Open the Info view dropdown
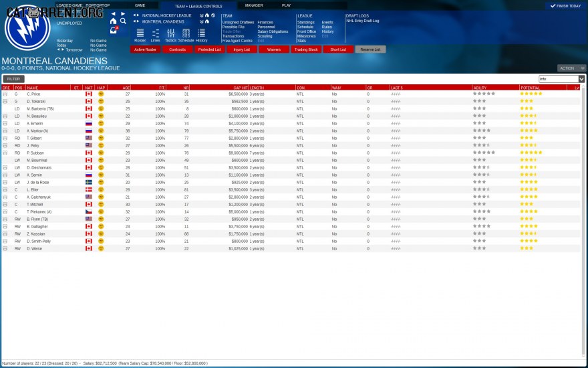This screenshot has height=368, width=588. coord(561,79)
